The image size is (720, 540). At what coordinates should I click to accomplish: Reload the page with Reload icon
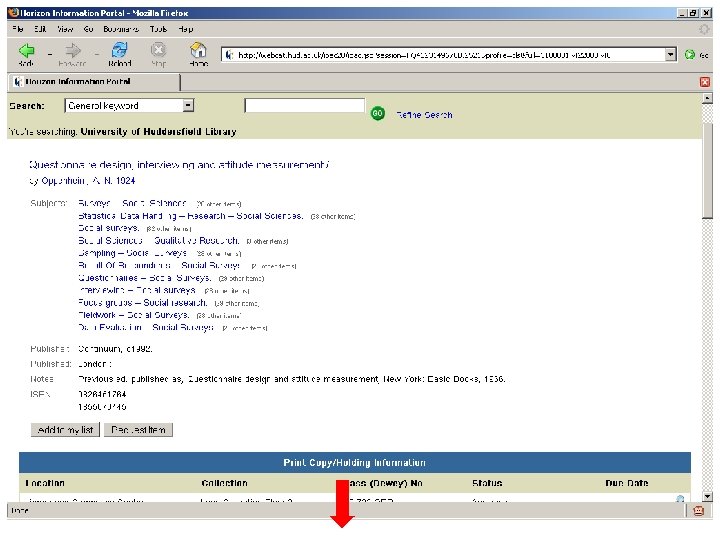click(x=120, y=50)
